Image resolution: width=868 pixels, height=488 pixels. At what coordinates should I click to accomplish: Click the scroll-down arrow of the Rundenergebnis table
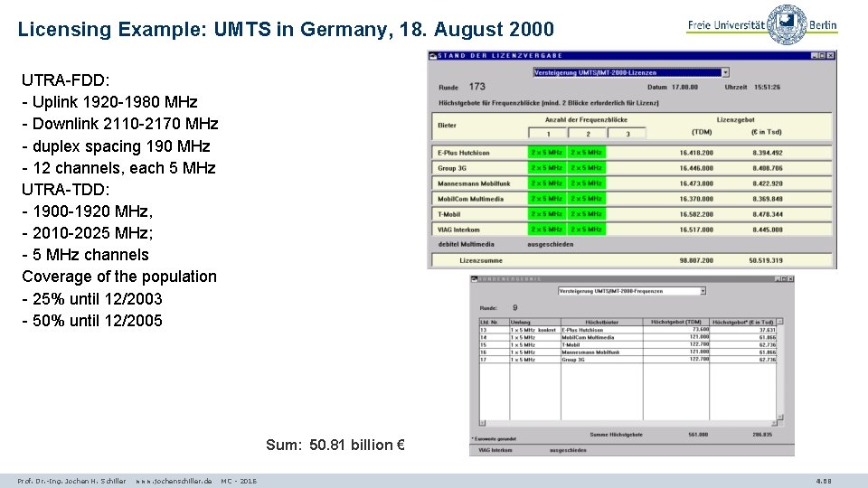coord(780,417)
